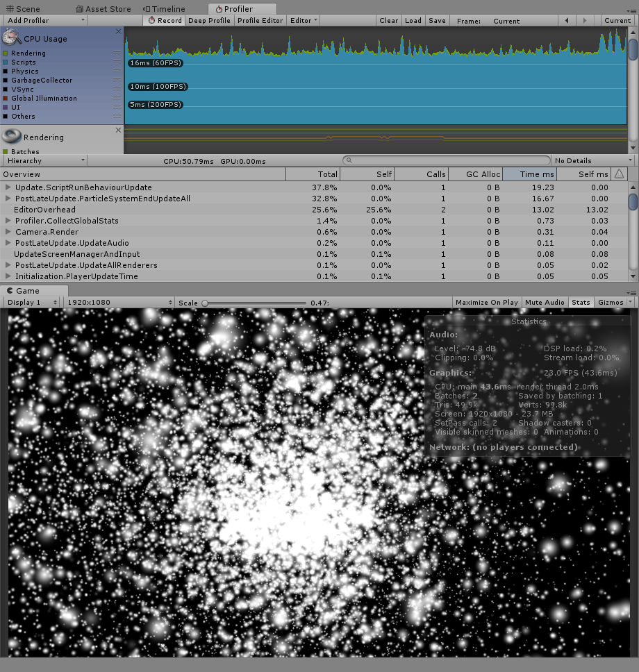This screenshot has width=639, height=672.
Task: Expand Camera.Render row
Action: click(8, 232)
